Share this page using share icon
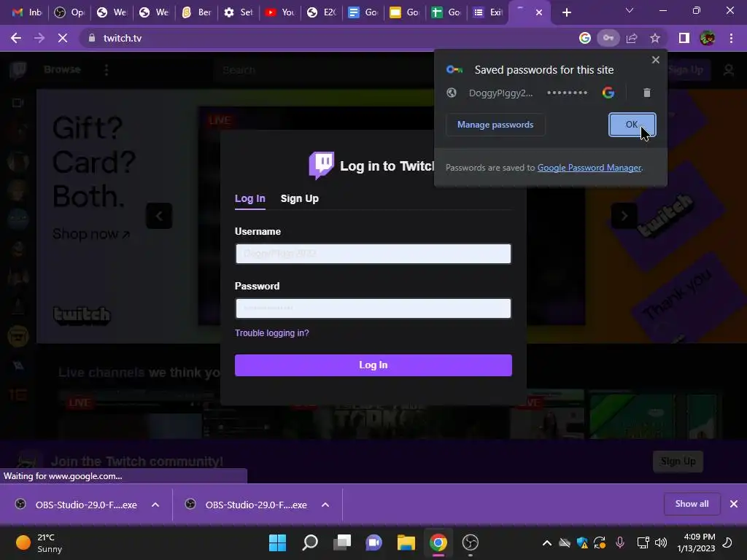 click(x=632, y=38)
